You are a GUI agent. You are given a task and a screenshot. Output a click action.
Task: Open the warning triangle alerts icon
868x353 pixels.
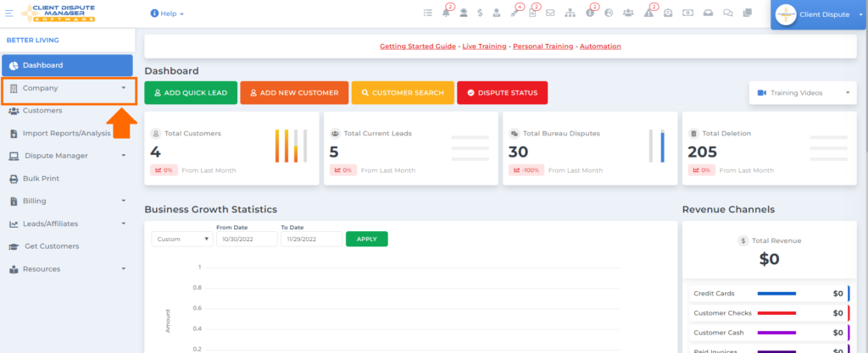(x=648, y=14)
